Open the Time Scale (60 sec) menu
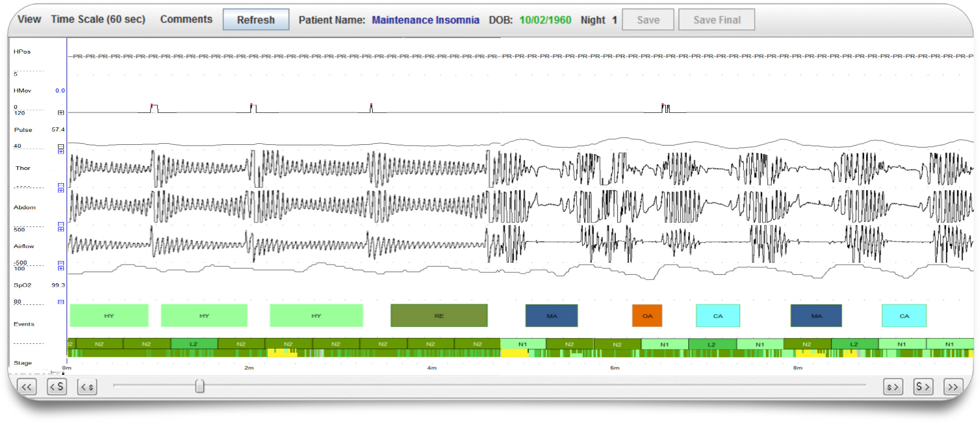 [98, 19]
